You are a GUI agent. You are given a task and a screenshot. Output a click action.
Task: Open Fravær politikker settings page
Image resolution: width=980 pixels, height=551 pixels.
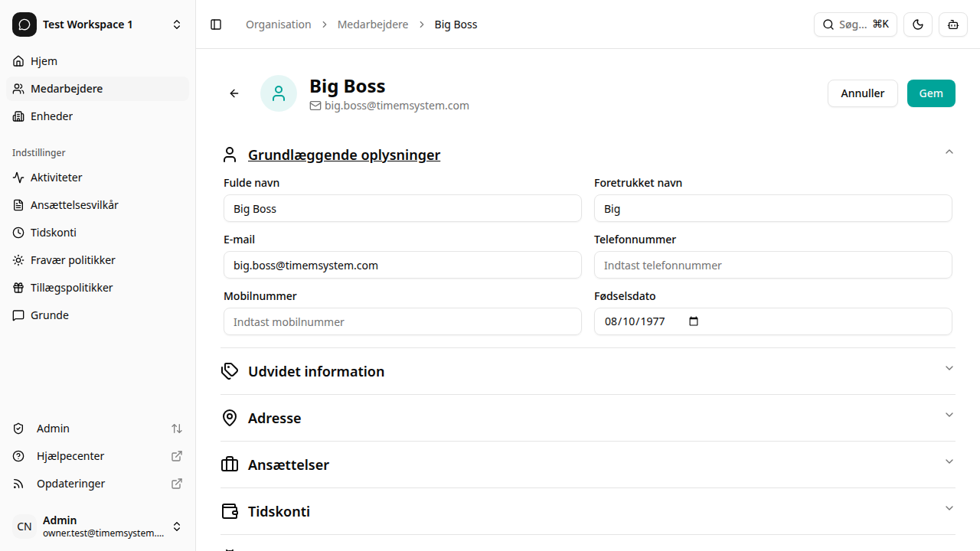click(x=73, y=260)
